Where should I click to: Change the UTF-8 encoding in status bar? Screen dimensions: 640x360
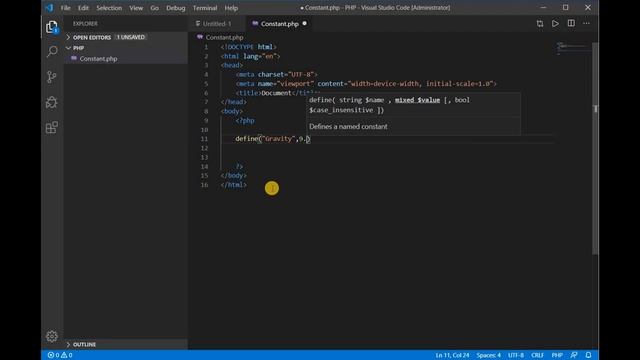[516, 355]
